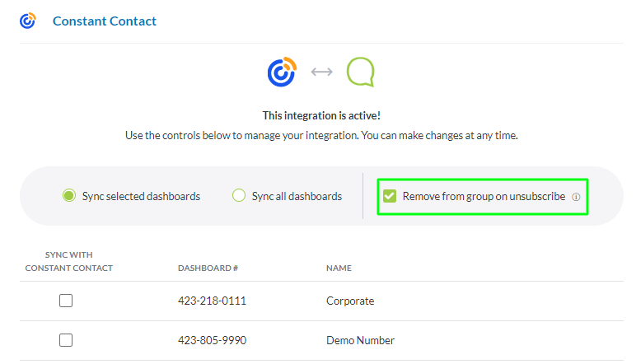Click the Corporate dashboard name
The height and width of the screenshot is (364, 636).
point(350,301)
